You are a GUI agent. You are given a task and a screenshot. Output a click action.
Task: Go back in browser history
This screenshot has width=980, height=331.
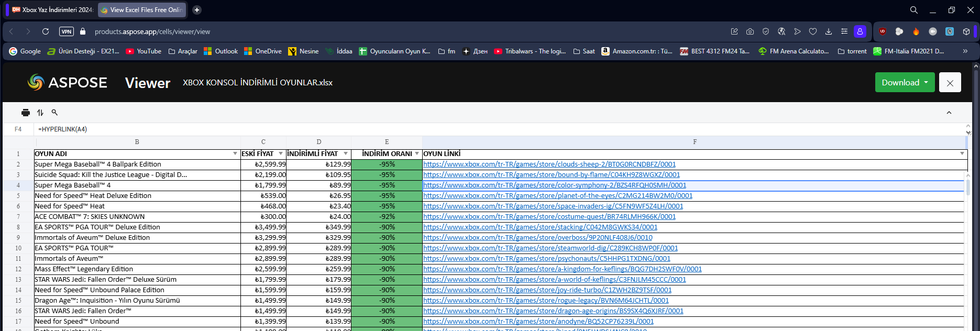coord(11,31)
